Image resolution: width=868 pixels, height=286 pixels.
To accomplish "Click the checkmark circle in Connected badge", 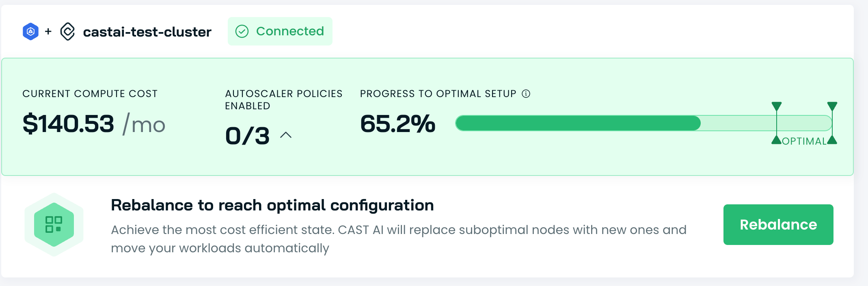I will [242, 31].
